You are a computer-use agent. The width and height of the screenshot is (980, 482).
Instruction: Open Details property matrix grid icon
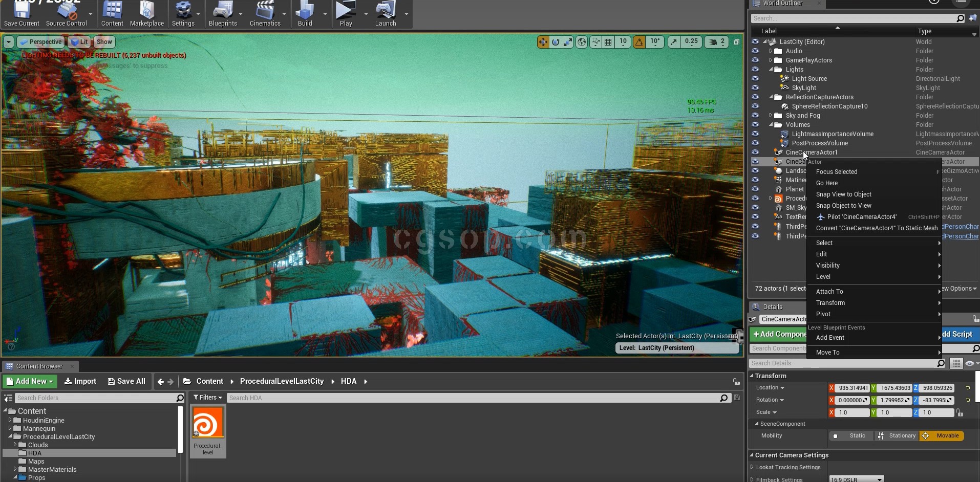tap(956, 363)
